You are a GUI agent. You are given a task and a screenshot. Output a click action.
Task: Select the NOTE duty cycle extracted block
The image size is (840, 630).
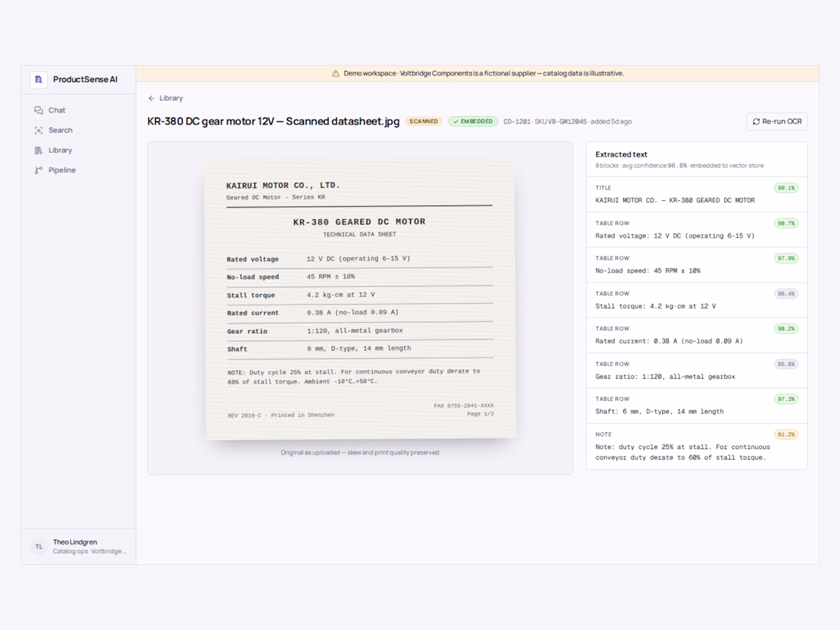click(697, 446)
